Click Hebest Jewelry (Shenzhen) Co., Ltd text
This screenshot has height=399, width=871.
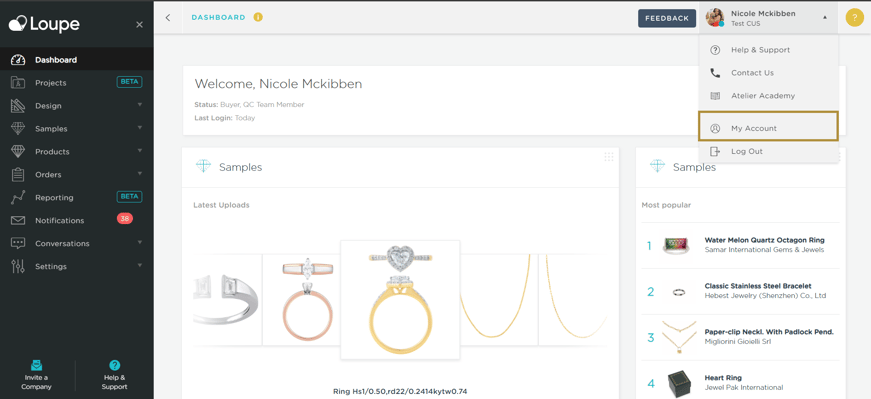tap(765, 296)
